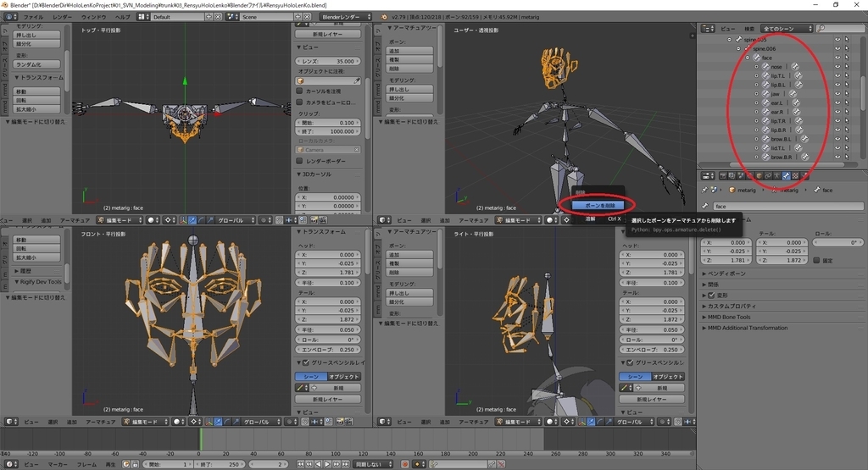Viewport: 868px width, 470px height.
Task: Click the jump to start frame button
Action: [x=300, y=464]
